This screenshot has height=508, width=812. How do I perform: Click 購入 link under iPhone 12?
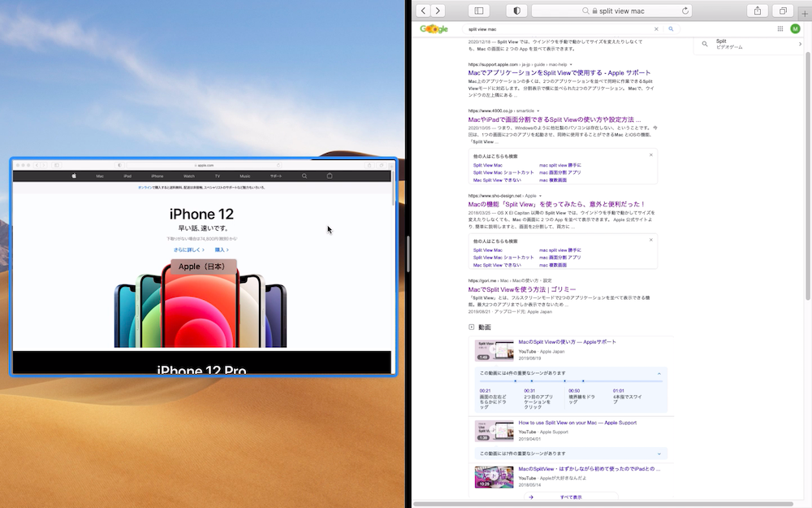tap(222, 250)
